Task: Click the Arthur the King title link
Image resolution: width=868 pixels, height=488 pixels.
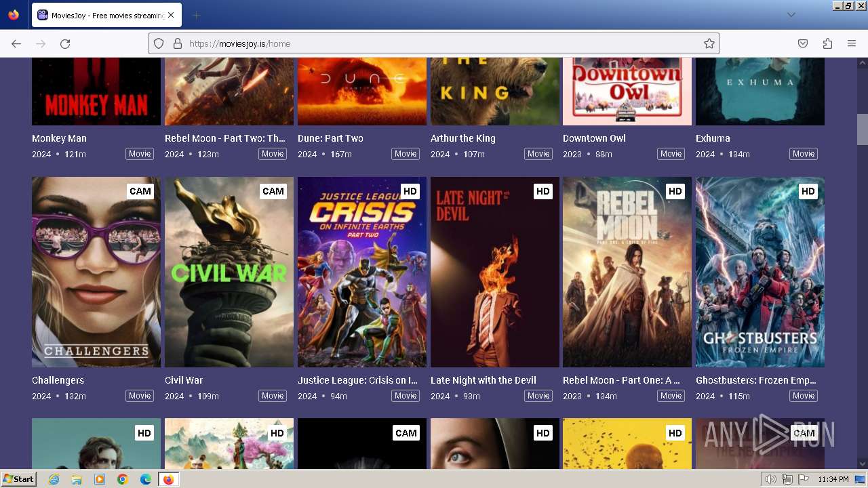Action: click(463, 138)
